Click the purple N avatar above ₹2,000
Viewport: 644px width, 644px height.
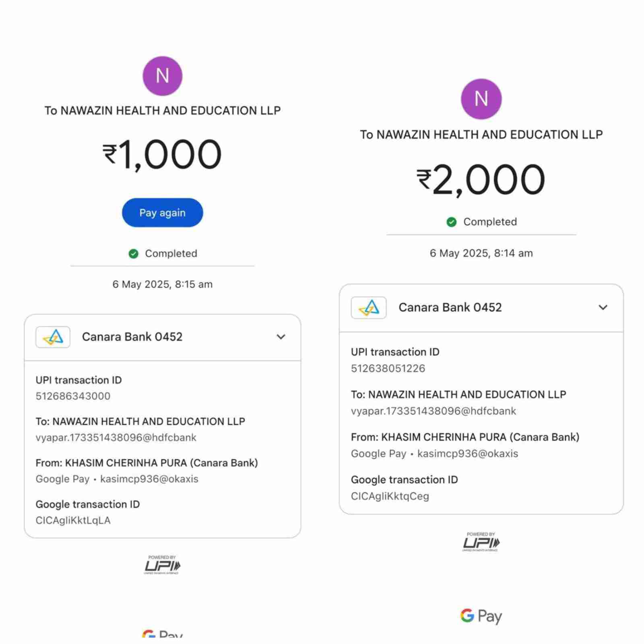pyautogui.click(x=481, y=99)
